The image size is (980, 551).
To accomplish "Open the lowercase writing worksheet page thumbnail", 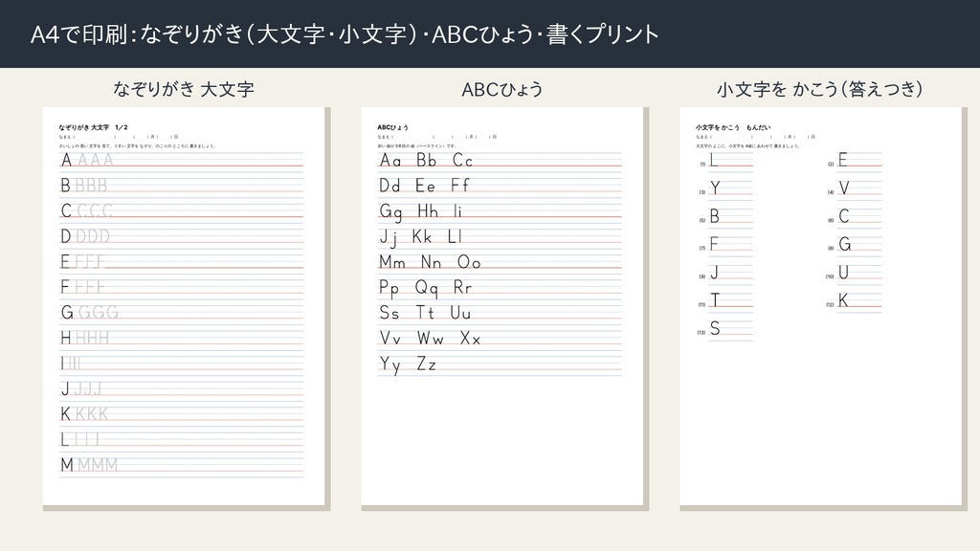I will tap(820, 306).
